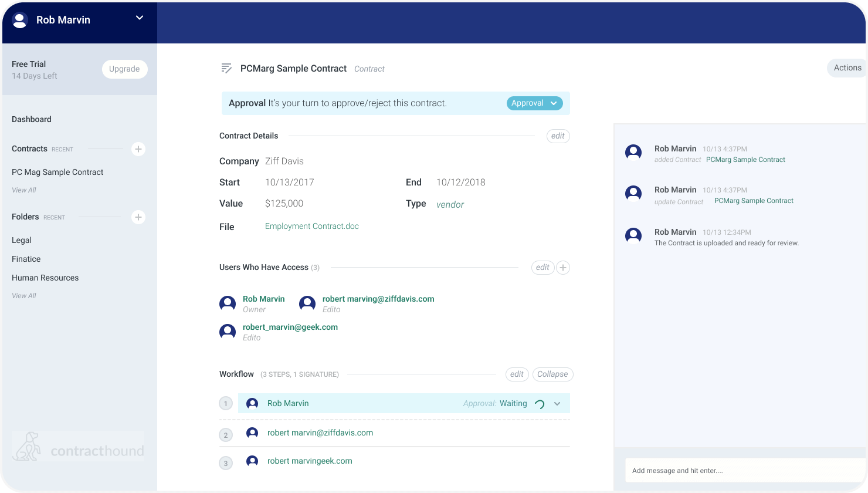The image size is (868, 493).
Task: Collapse the Workflow section
Action: pos(552,374)
